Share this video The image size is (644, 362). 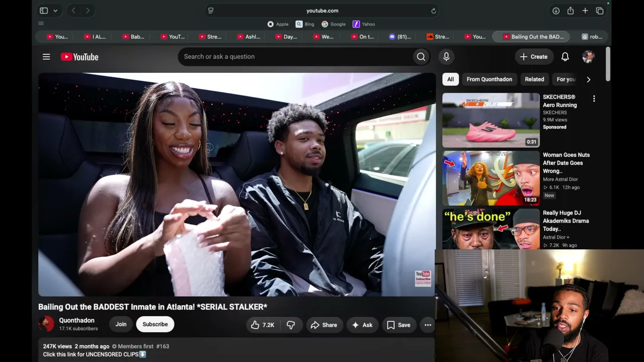[x=324, y=325]
